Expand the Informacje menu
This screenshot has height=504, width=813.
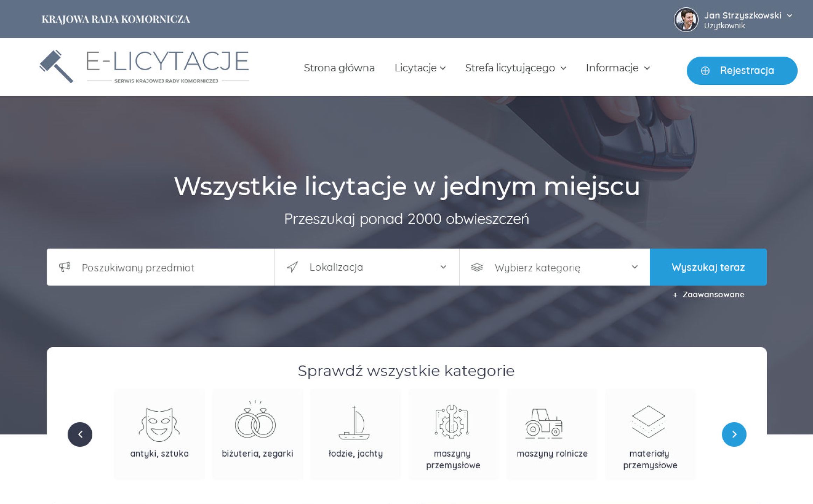(617, 68)
